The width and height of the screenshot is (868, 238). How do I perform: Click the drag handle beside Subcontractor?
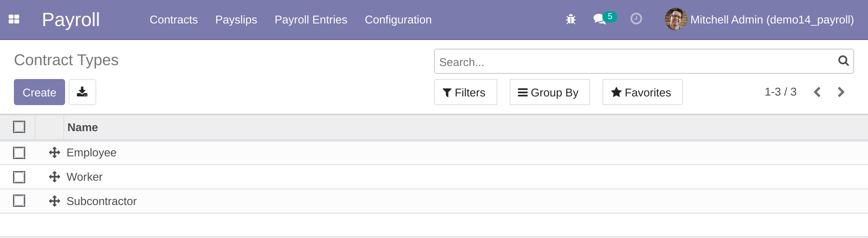point(54,201)
